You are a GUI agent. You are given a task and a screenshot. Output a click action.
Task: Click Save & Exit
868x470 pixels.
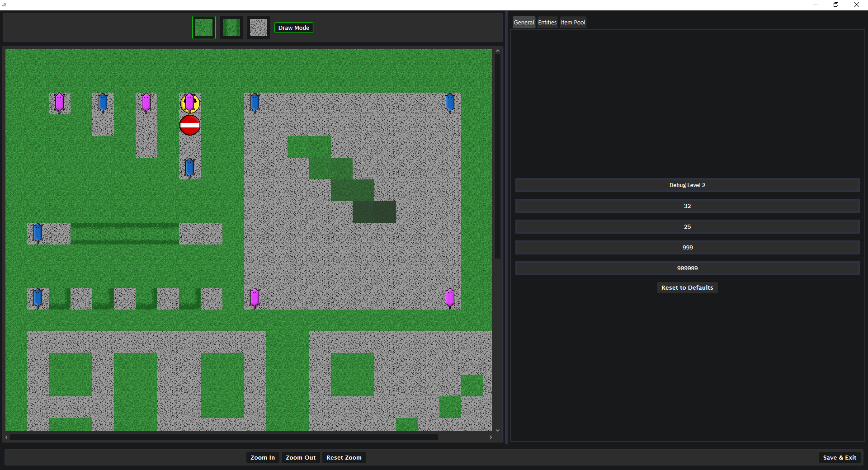(840, 457)
